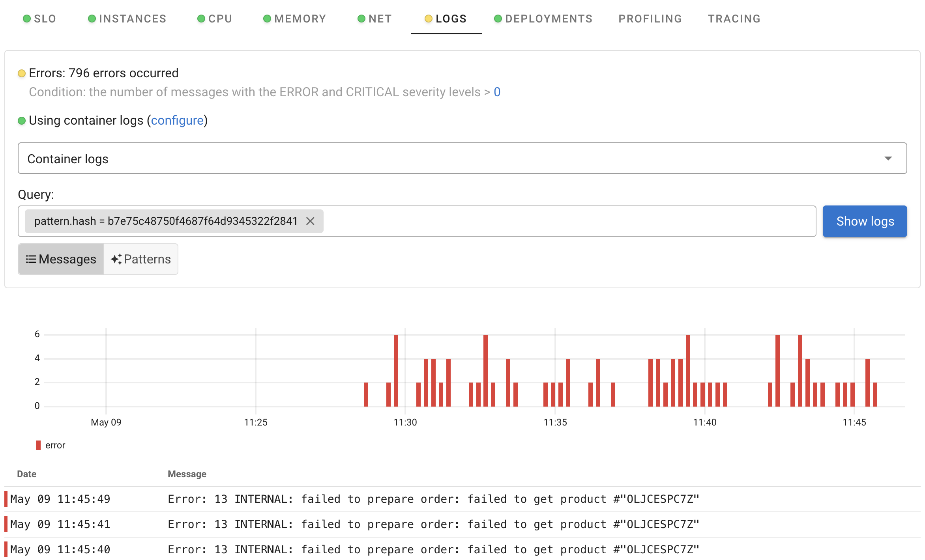Click the LOGS tab

point(446,19)
